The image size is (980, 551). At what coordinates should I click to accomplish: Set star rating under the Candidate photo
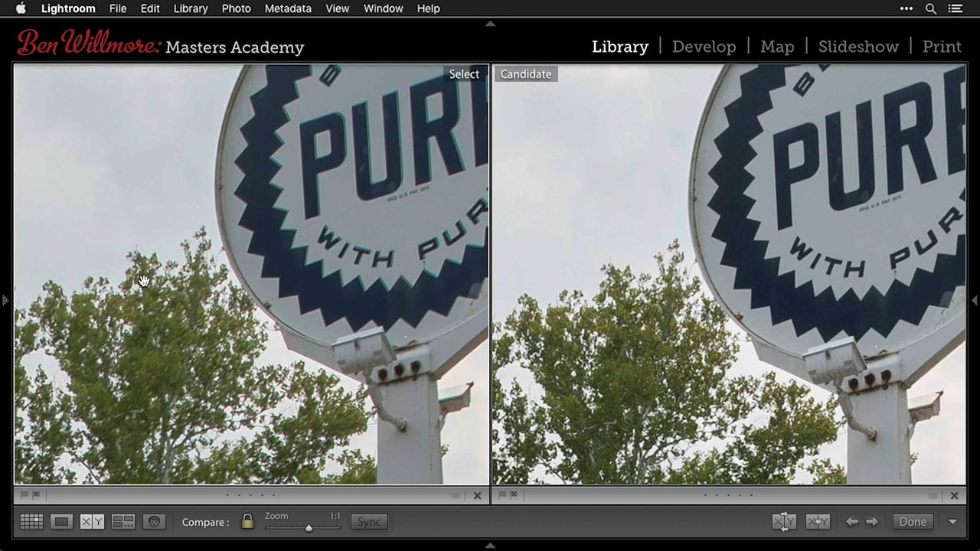click(x=728, y=495)
